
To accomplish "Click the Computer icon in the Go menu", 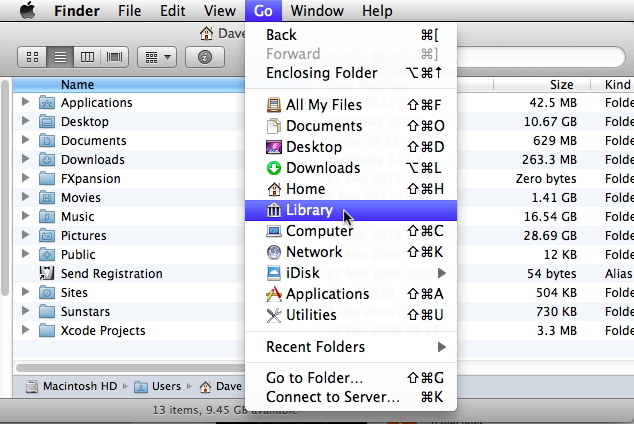I will (274, 231).
